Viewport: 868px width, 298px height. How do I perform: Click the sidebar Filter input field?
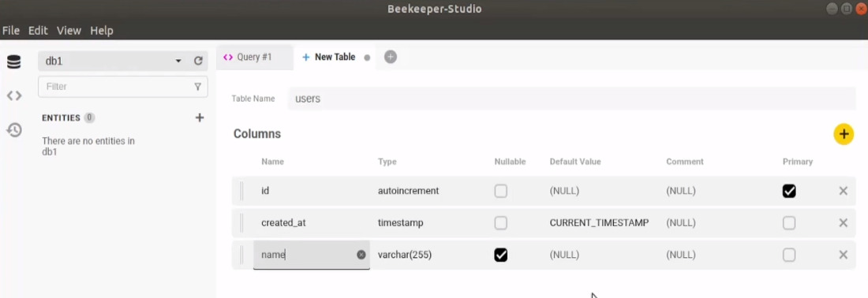point(123,87)
